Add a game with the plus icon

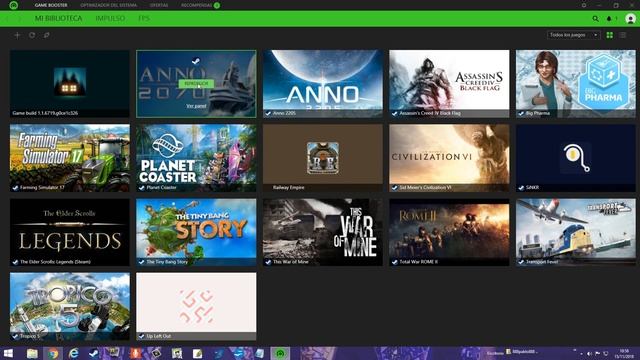[17, 35]
